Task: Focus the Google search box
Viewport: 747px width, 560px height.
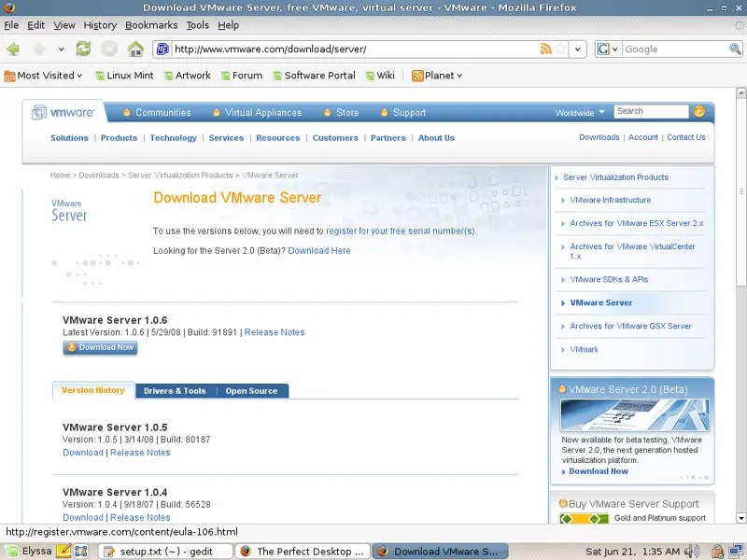Action: 675,49
